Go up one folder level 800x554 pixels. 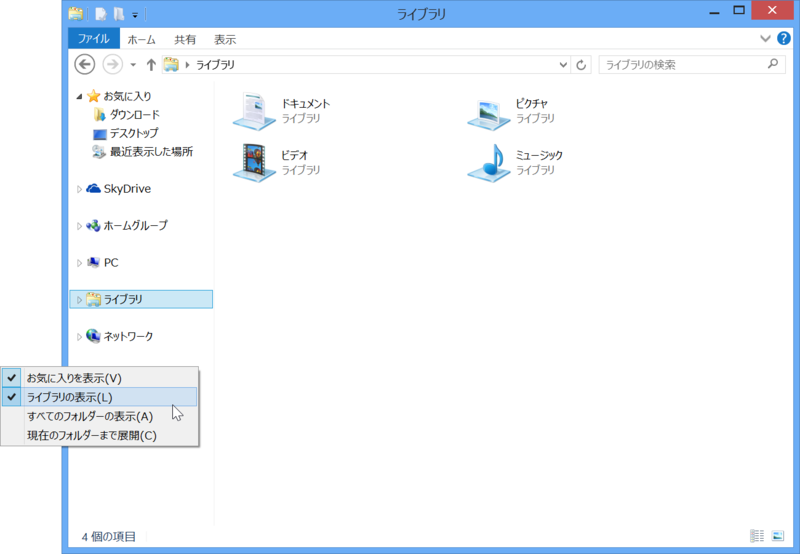(x=151, y=65)
